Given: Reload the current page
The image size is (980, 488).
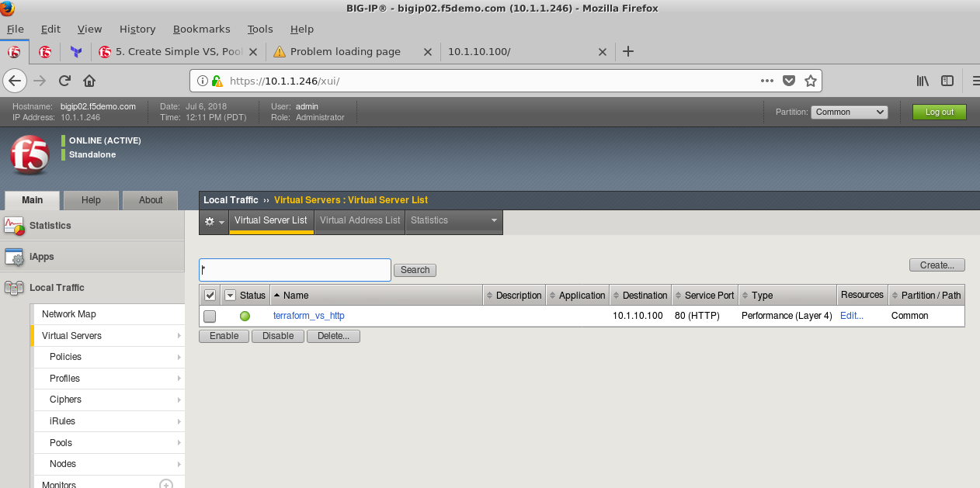Looking at the screenshot, I should tap(64, 80).
